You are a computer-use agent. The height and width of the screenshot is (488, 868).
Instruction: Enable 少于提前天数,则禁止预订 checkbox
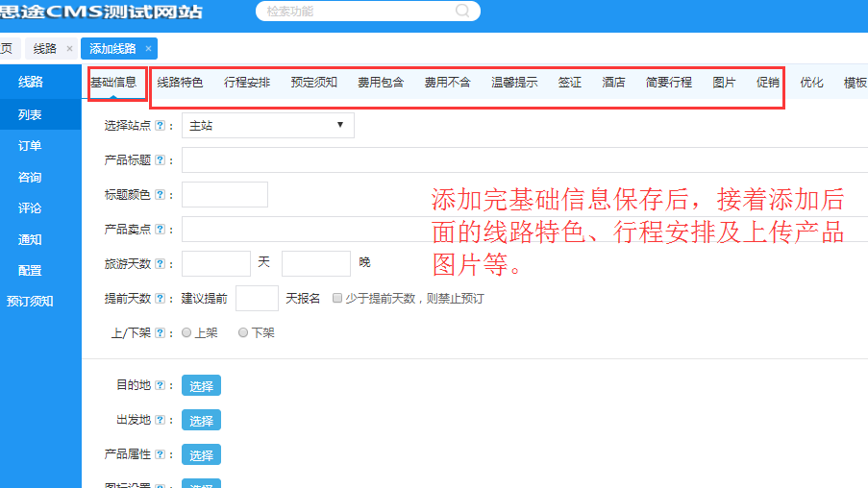coord(337,299)
